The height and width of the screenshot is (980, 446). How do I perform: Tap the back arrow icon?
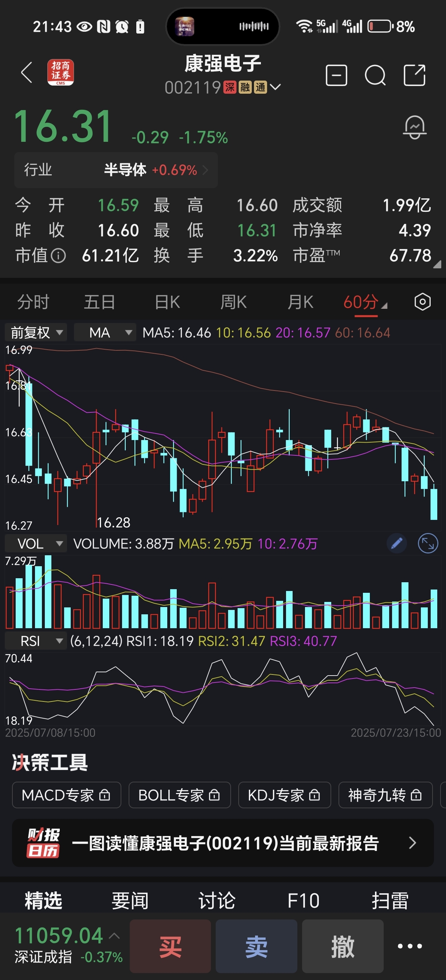[27, 72]
